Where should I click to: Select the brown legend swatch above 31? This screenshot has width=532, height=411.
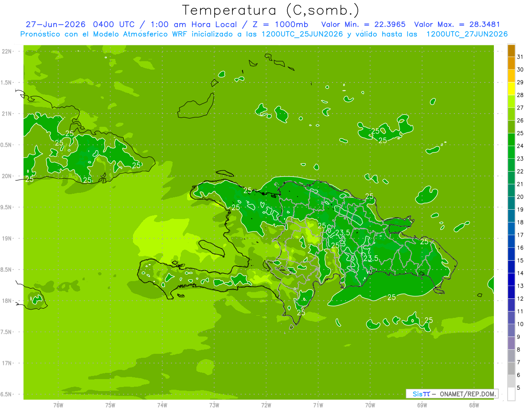pyautogui.click(x=511, y=51)
